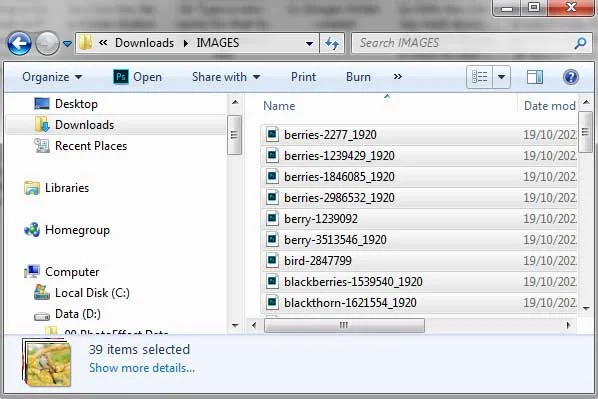Click the Name column header
The image size is (598, 399).
[x=279, y=106]
